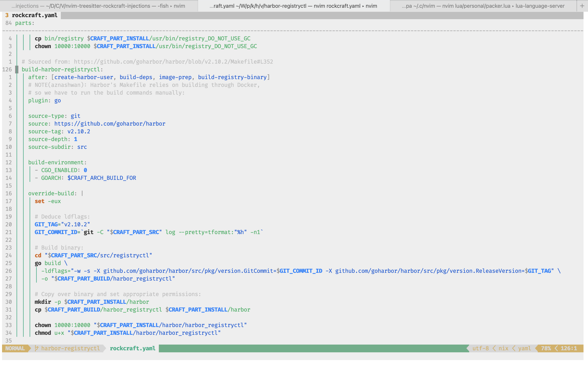Viewport: 588px width, 367px height.
Task: Switch to the nvim-treesitter-rockcraft-injections terminal tab
Action: pos(98,6)
